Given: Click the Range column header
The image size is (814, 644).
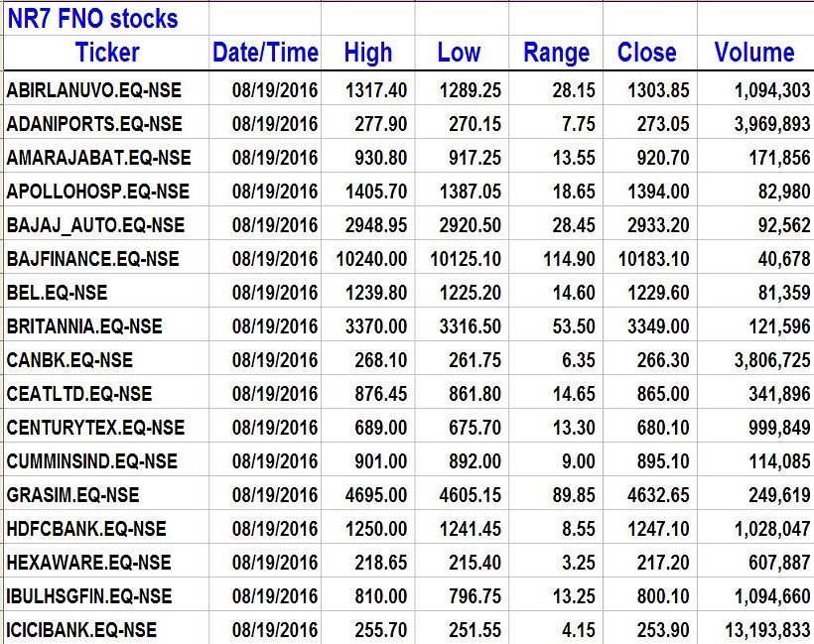Looking at the screenshot, I should coord(556,53).
